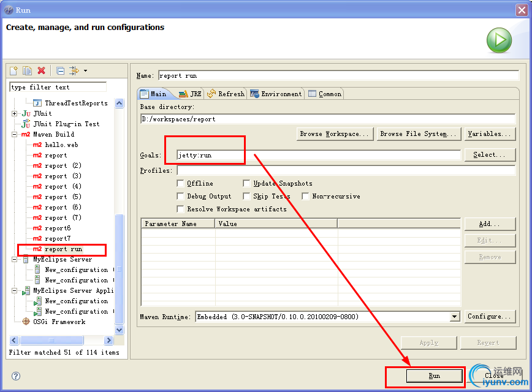Switch to the Environment tab

click(x=276, y=94)
